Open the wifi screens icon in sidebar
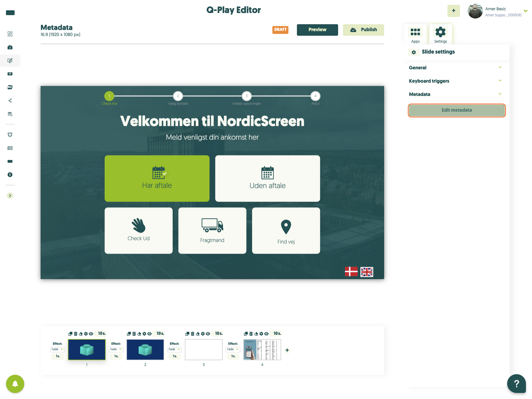The image size is (532, 399). [x=10, y=74]
